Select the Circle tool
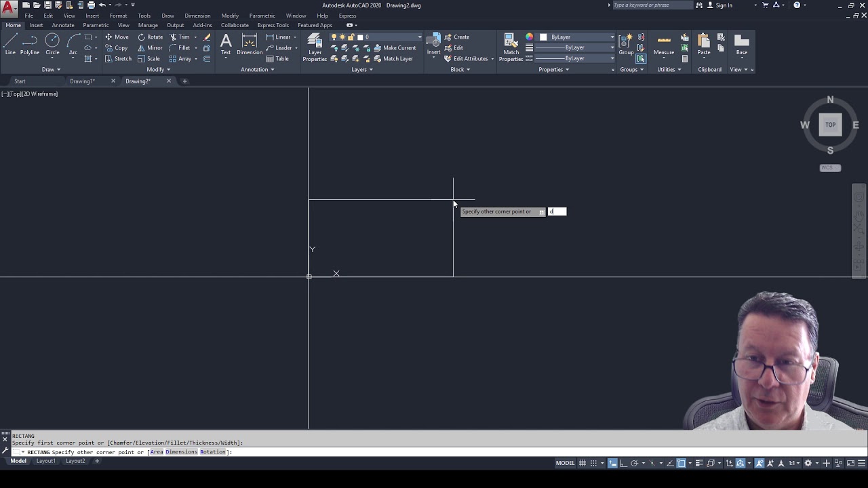Viewport: 868px width, 488px height. click(x=52, y=45)
